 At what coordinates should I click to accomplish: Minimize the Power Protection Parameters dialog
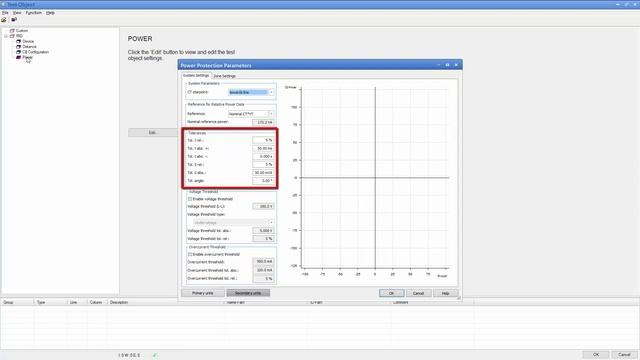tap(439, 65)
